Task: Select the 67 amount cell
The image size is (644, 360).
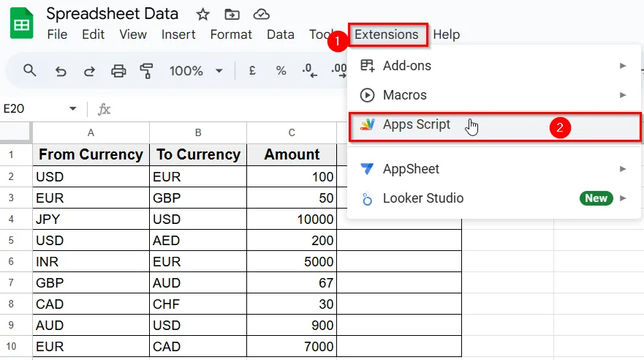Action: tap(292, 282)
